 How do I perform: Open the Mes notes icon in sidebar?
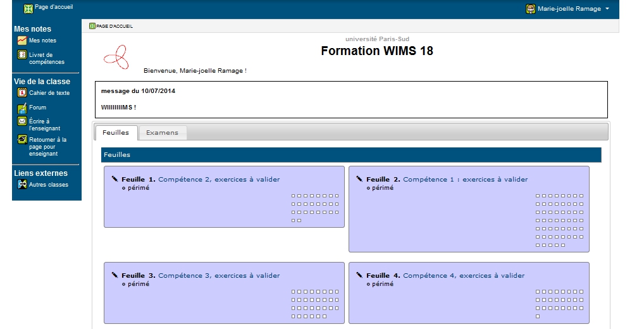click(x=22, y=40)
